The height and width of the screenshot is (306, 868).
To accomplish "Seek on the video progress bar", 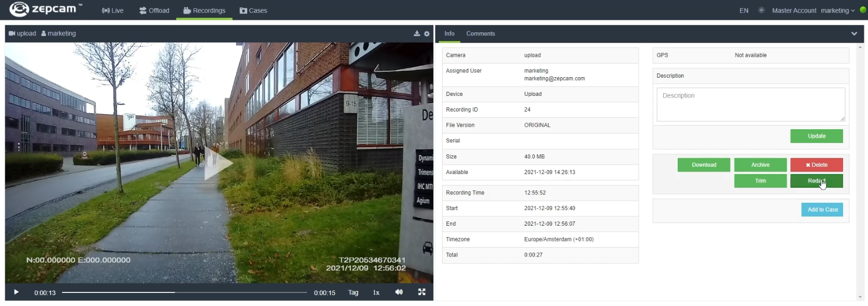I will click(x=185, y=292).
